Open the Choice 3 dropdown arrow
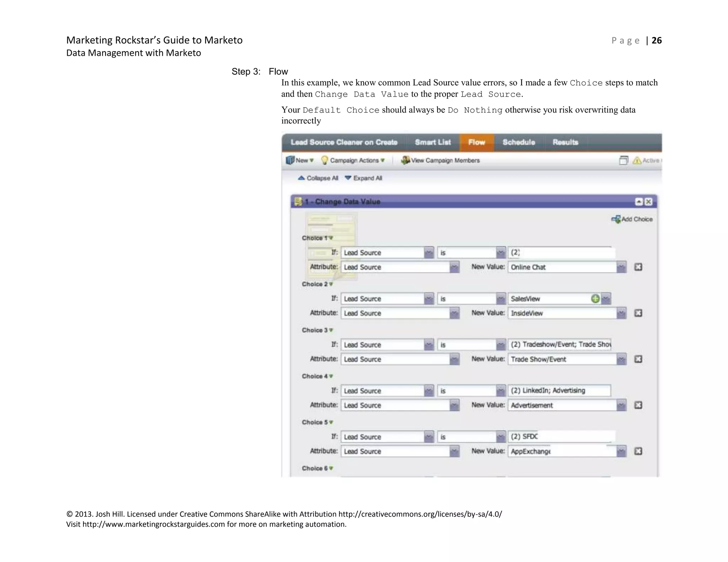 click(331, 330)
